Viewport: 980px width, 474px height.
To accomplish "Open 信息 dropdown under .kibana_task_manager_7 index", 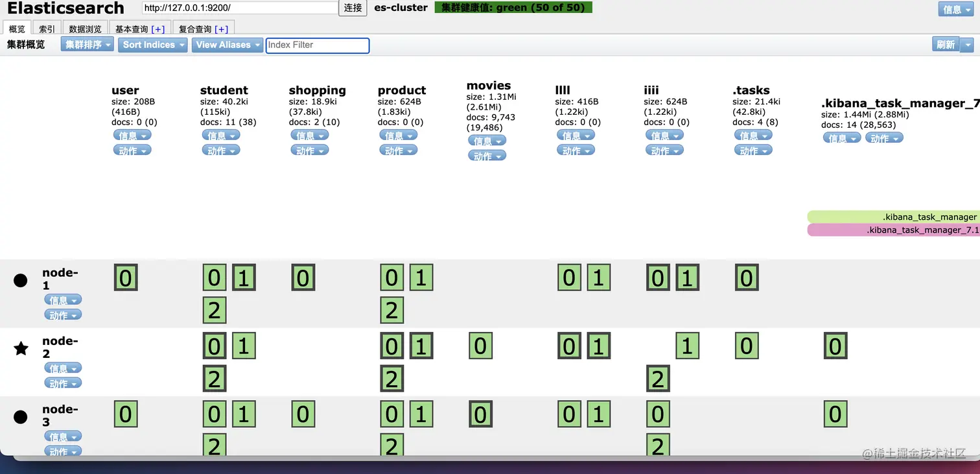I will 843,137.
